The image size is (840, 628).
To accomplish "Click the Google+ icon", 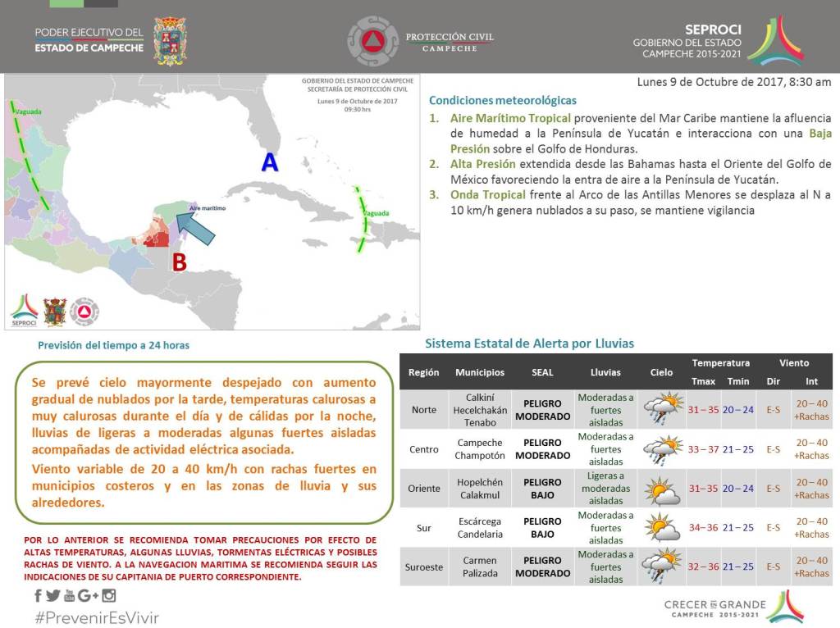I will pos(89,595).
